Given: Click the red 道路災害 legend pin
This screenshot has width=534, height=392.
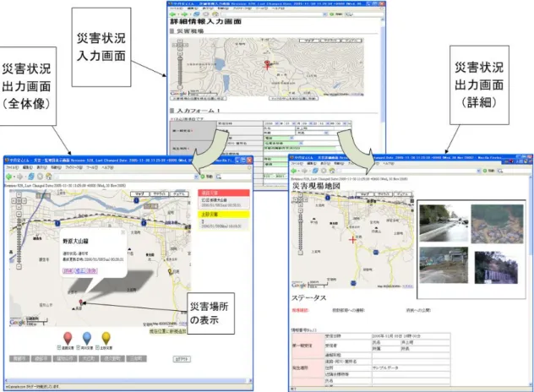Looking at the screenshot, I should pyautogui.click(x=68, y=338).
